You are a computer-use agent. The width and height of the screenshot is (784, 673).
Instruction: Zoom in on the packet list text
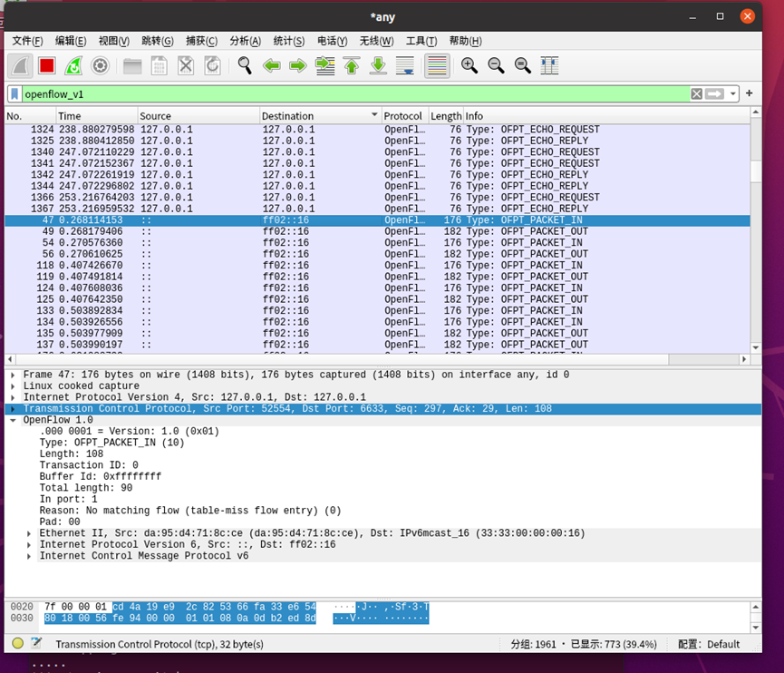469,65
